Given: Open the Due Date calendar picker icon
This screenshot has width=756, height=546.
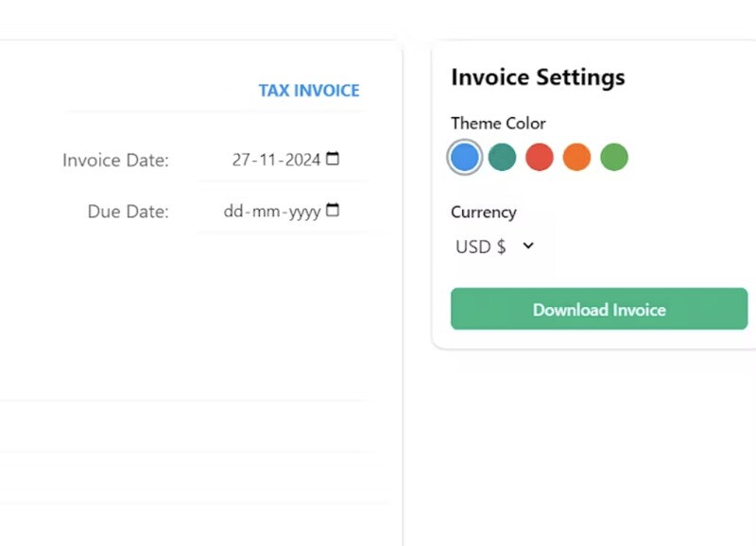Looking at the screenshot, I should point(333,211).
